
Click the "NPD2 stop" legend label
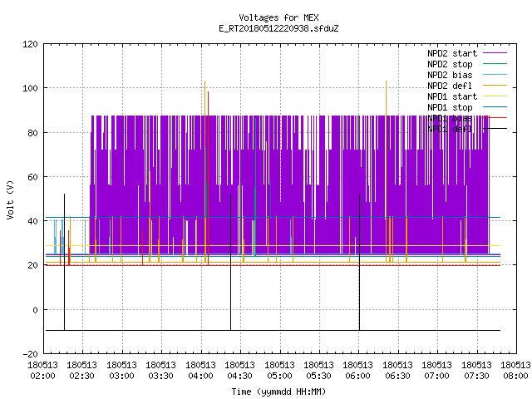click(x=450, y=64)
